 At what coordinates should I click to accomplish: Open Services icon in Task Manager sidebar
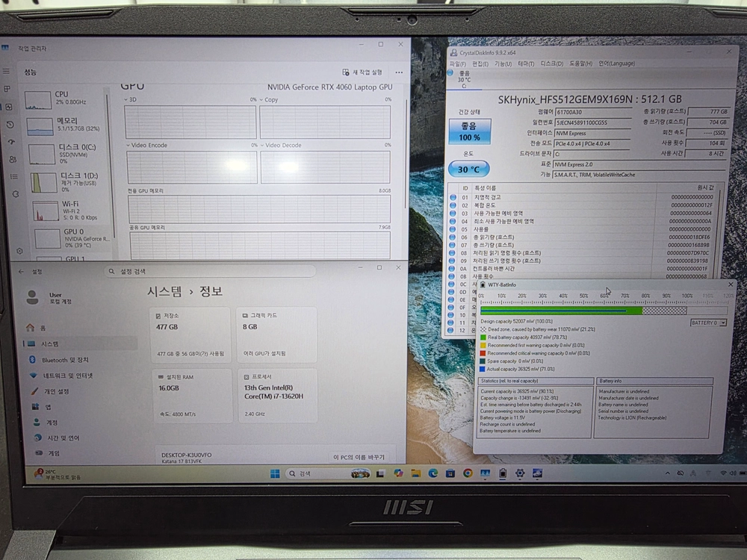(x=16, y=194)
